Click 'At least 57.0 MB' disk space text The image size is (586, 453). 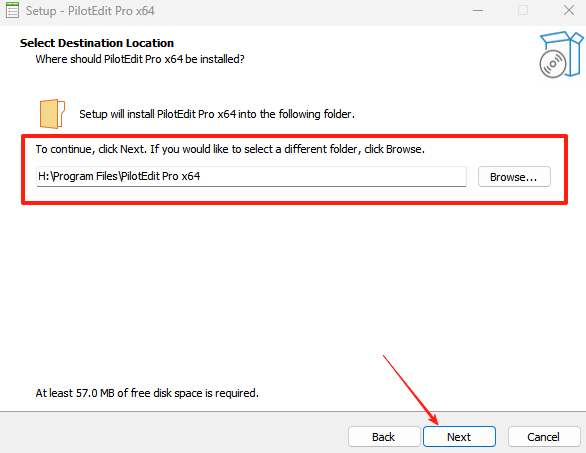click(x=147, y=393)
